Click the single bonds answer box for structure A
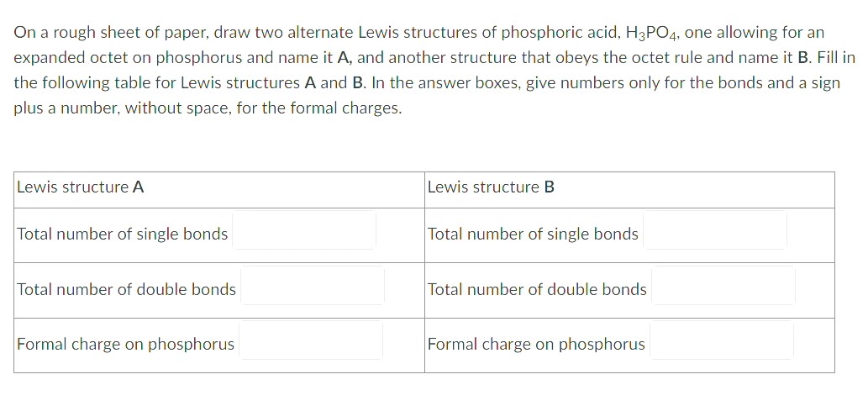The height and width of the screenshot is (406, 868). (x=304, y=229)
